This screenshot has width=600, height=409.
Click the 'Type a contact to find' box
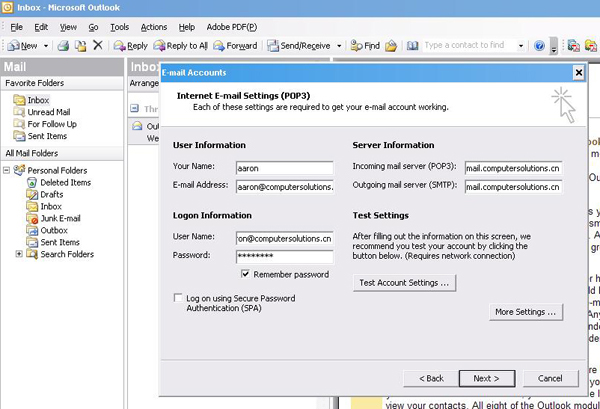pyautogui.click(x=469, y=46)
